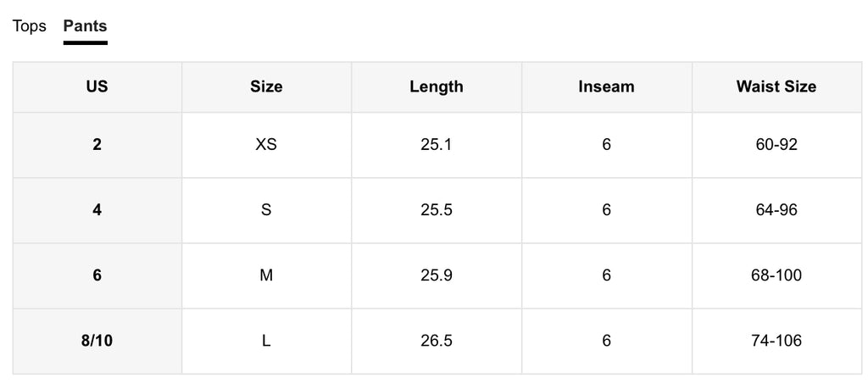
Task: Click the XS size cell
Action: (266, 145)
